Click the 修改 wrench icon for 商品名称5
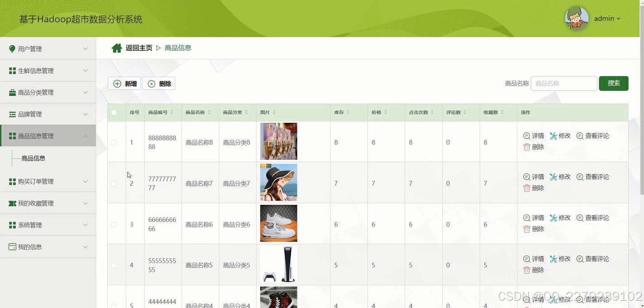Image resolution: width=644 pixels, height=308 pixels. (x=553, y=259)
